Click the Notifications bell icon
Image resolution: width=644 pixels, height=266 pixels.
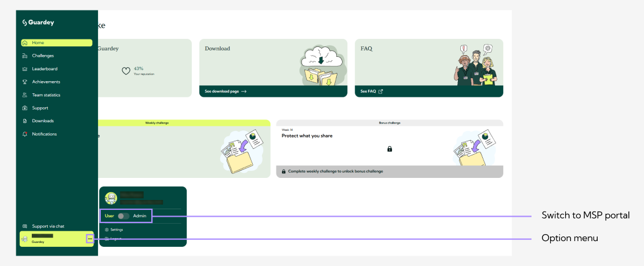pos(24,134)
